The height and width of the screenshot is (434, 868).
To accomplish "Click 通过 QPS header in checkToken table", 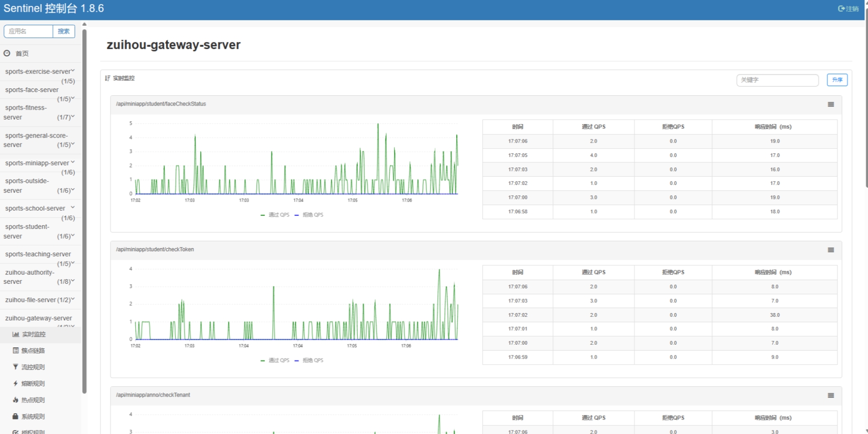I will (594, 272).
